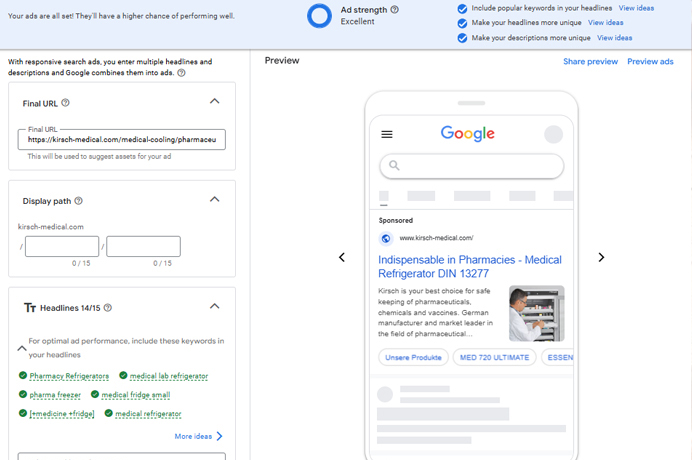This screenshot has width=692, height=460.
Task: Collapse the Display path section
Action: tap(214, 199)
